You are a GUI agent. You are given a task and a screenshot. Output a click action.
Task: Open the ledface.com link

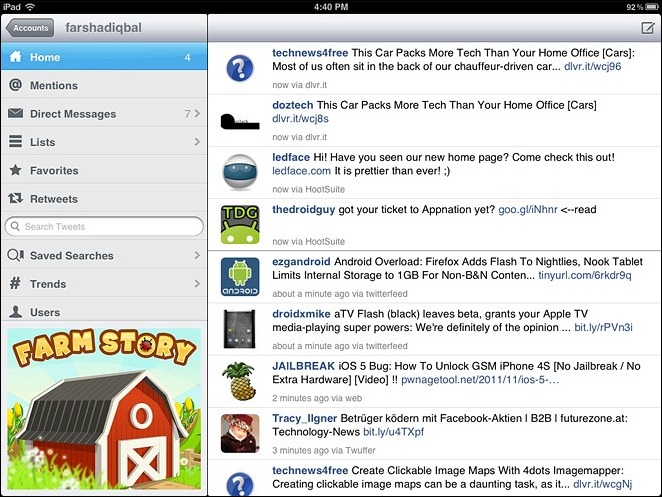coord(301,171)
